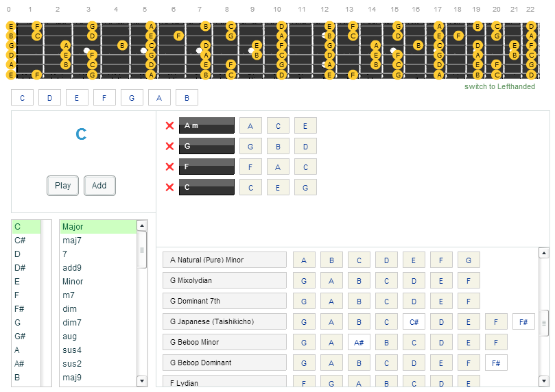
Task: Open G Mixolydian scale
Action: (x=224, y=280)
